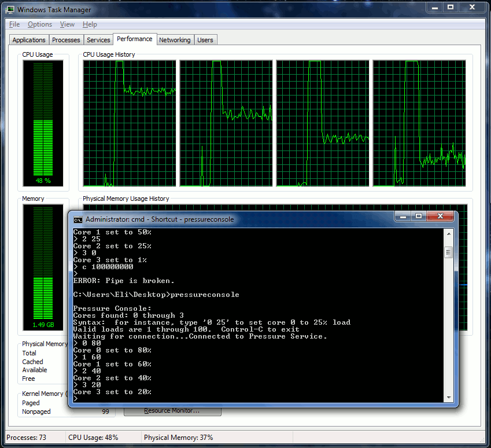Minimize the pressureconsole cmd window
The image size is (491, 448).
tap(403, 216)
